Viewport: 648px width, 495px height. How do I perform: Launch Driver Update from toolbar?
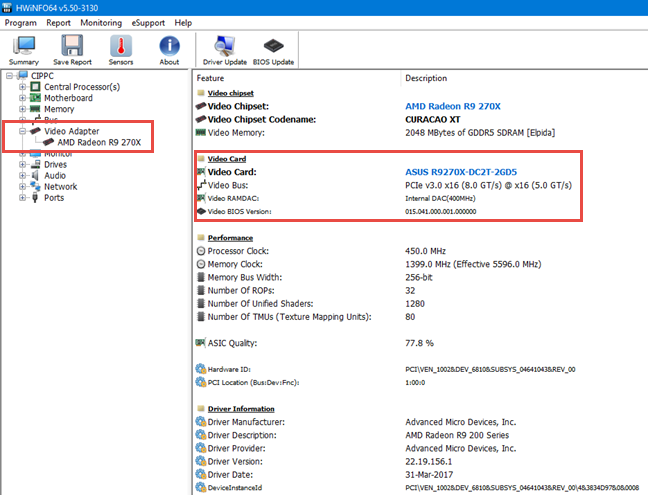pos(225,50)
